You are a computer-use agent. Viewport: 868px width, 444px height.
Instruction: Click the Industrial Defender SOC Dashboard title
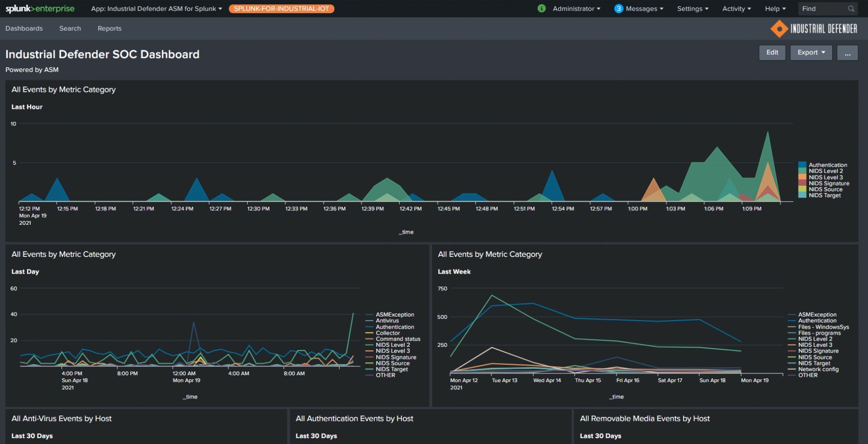pyautogui.click(x=102, y=54)
